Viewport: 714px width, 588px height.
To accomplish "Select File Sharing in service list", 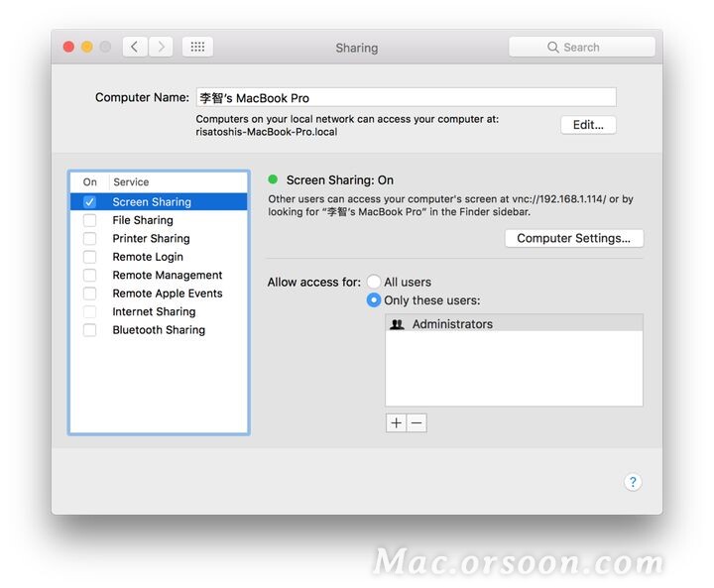I will [x=159, y=220].
